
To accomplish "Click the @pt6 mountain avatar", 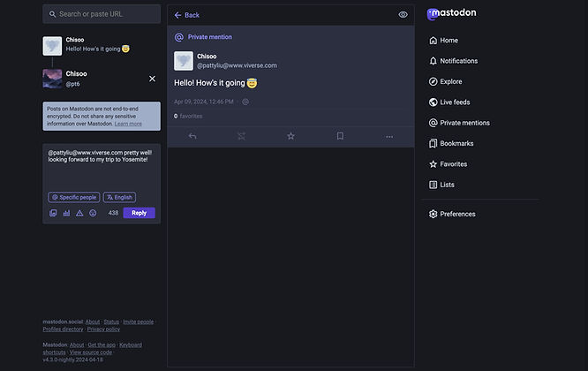I will coord(52,79).
